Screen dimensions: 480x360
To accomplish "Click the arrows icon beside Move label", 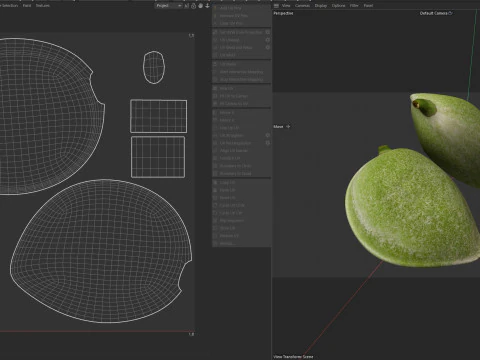I will [x=288, y=127].
